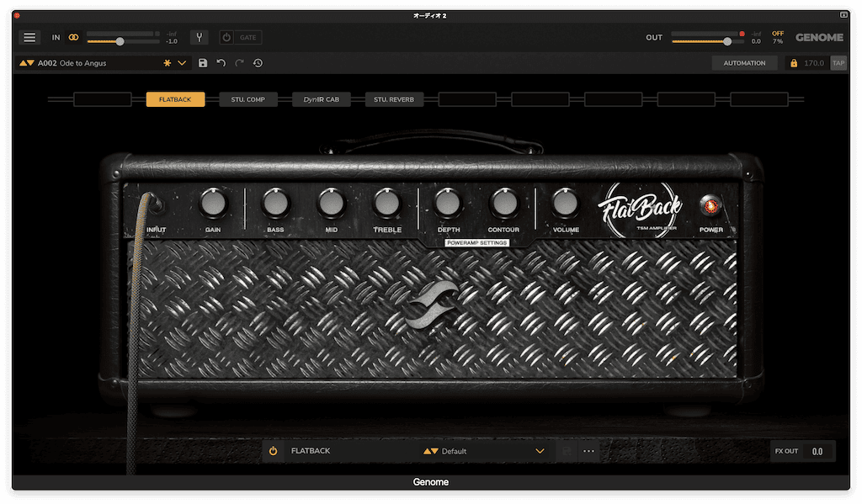Toggle the stereo input link icon
Viewport: 862px width, 504px height.
tap(73, 37)
